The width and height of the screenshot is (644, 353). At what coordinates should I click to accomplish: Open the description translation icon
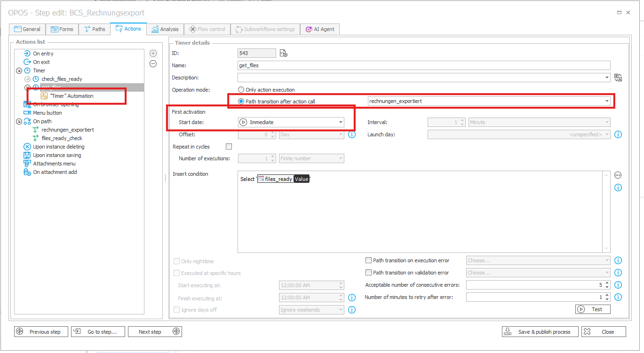click(x=618, y=78)
